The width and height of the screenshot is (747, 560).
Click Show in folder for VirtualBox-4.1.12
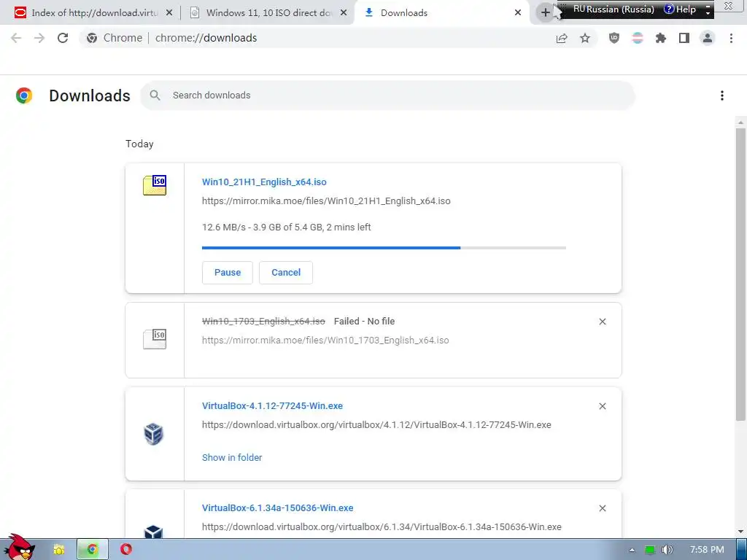tap(232, 458)
